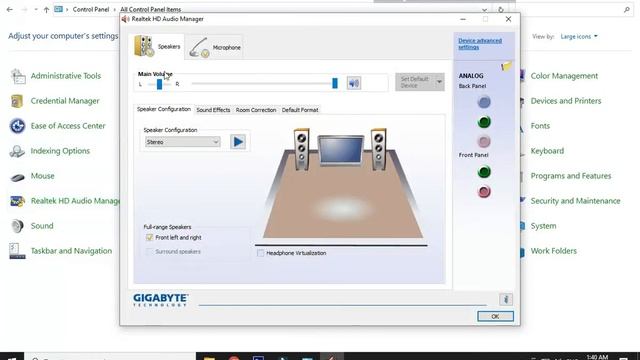
Task: Open Devices and Printers
Action: pyautogui.click(x=566, y=101)
